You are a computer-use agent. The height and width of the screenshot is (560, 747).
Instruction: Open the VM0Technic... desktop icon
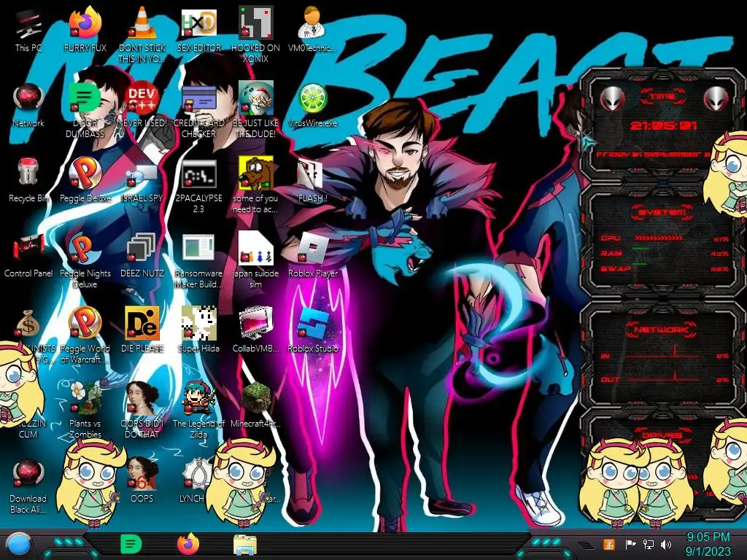tap(312, 23)
